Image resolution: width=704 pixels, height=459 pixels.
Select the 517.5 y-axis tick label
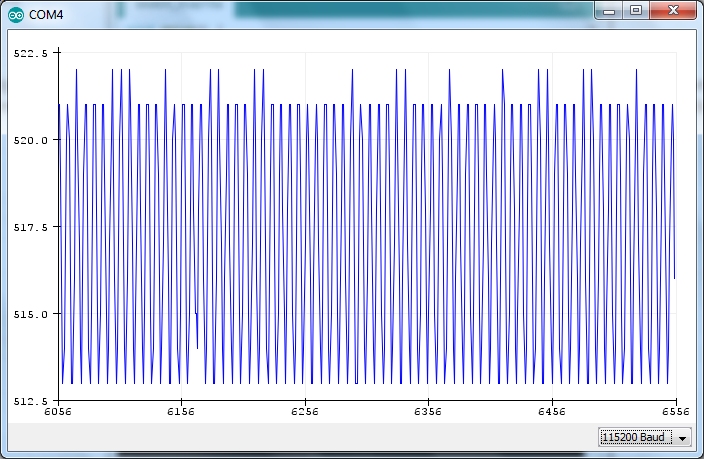pos(29,226)
